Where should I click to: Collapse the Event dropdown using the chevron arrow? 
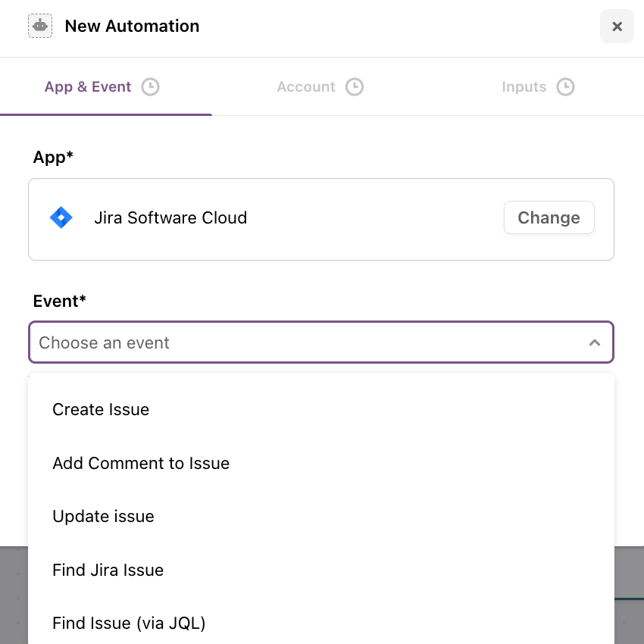[x=595, y=343]
